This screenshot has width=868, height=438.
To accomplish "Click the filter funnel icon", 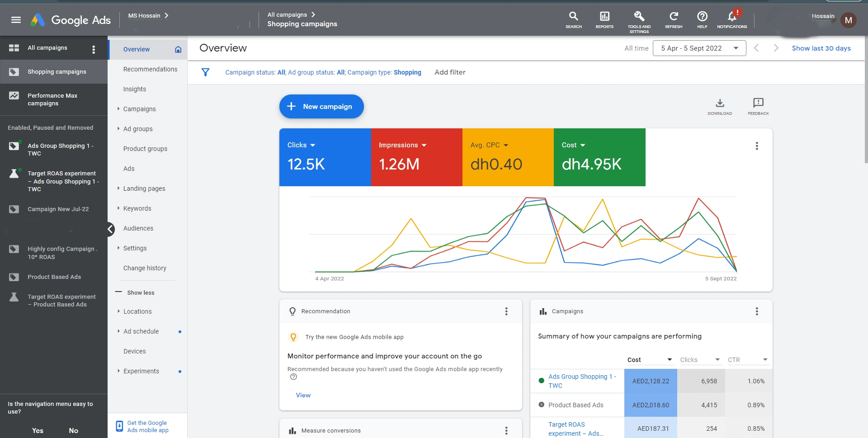I will 205,72.
